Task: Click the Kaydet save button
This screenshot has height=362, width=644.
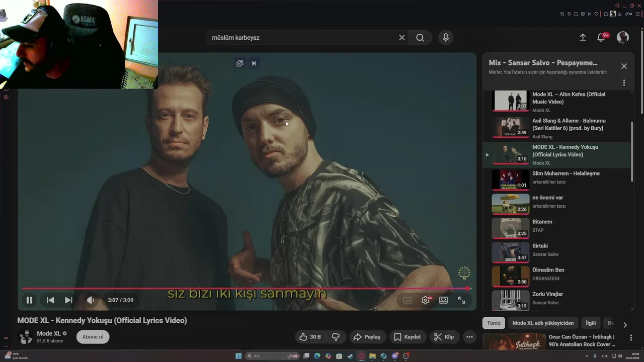Action: (407, 337)
